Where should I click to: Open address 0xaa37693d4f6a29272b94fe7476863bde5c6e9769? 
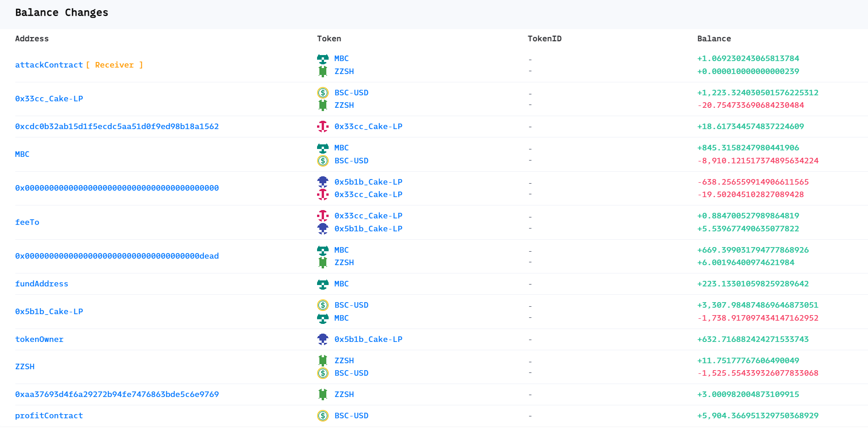pyautogui.click(x=117, y=394)
